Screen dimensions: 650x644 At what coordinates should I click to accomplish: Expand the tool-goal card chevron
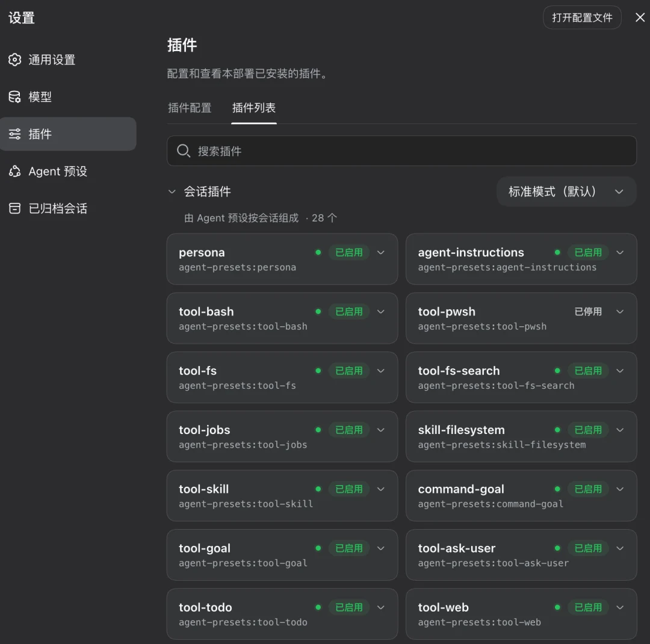[x=380, y=548]
